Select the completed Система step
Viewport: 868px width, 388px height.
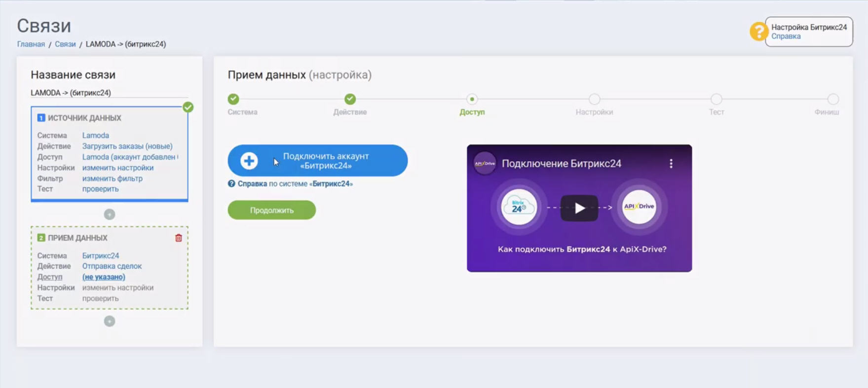(x=233, y=99)
